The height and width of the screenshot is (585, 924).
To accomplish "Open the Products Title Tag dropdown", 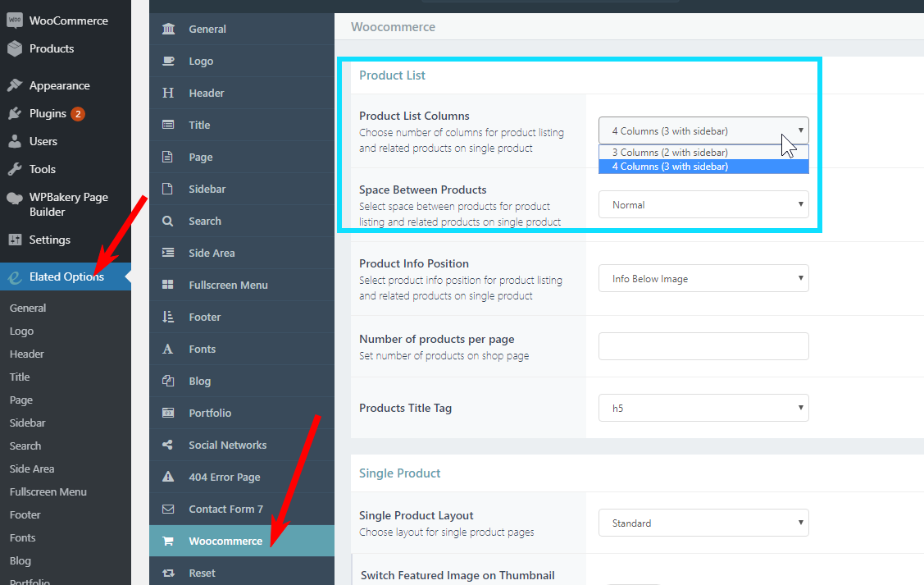I will pyautogui.click(x=703, y=408).
